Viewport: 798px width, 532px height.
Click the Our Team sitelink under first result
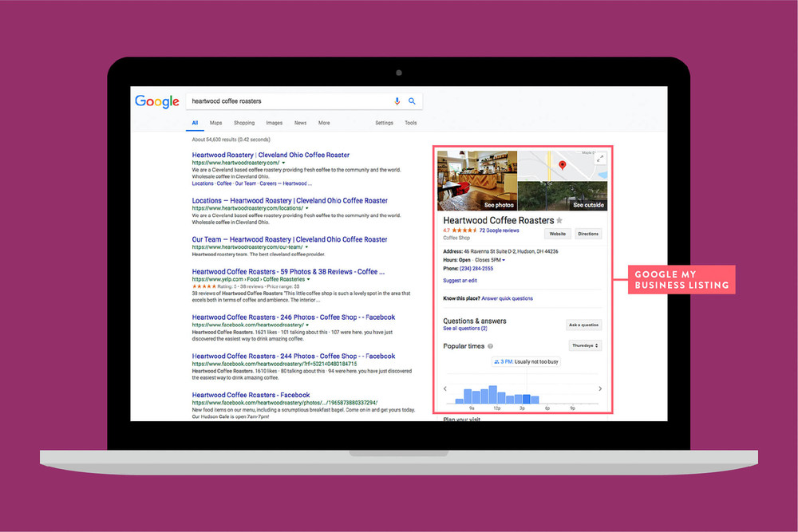tap(245, 183)
